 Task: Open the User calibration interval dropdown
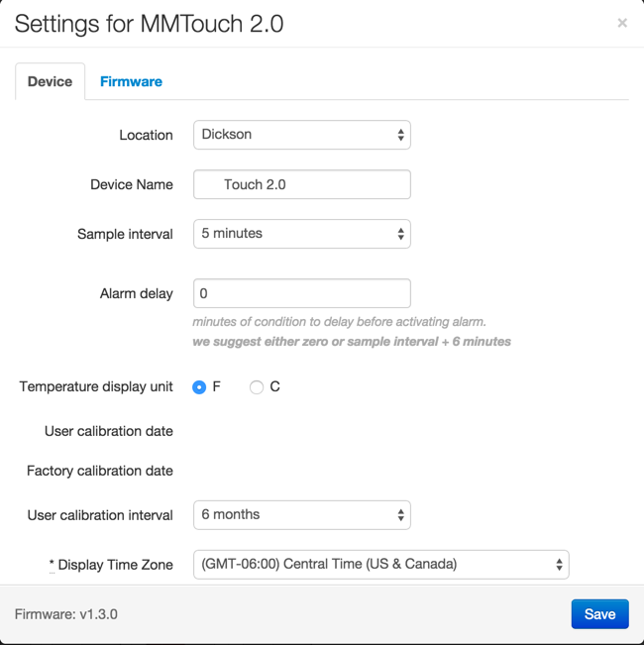tap(302, 515)
